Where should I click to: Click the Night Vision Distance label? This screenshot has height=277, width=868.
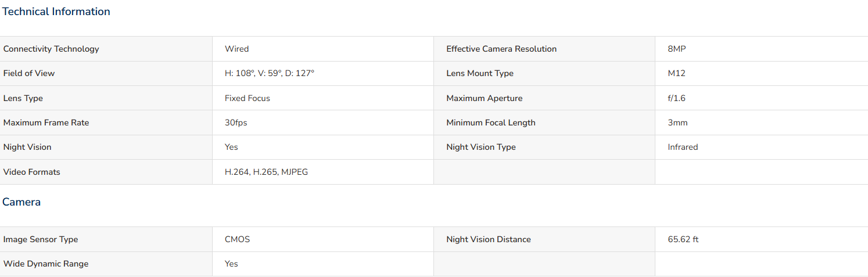[x=489, y=239]
